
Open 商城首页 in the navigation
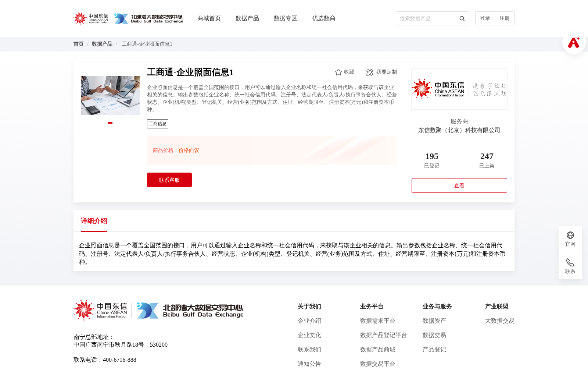click(x=209, y=18)
